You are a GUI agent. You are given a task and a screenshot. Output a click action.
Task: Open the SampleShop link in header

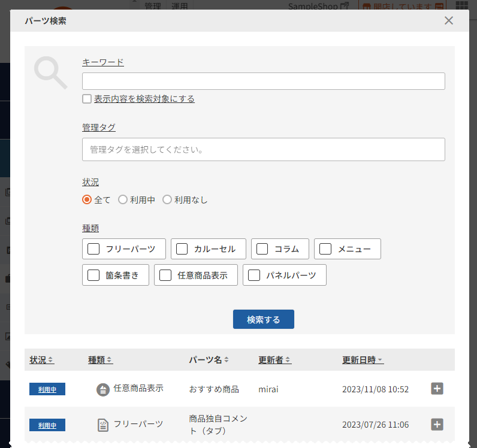pyautogui.click(x=318, y=6)
